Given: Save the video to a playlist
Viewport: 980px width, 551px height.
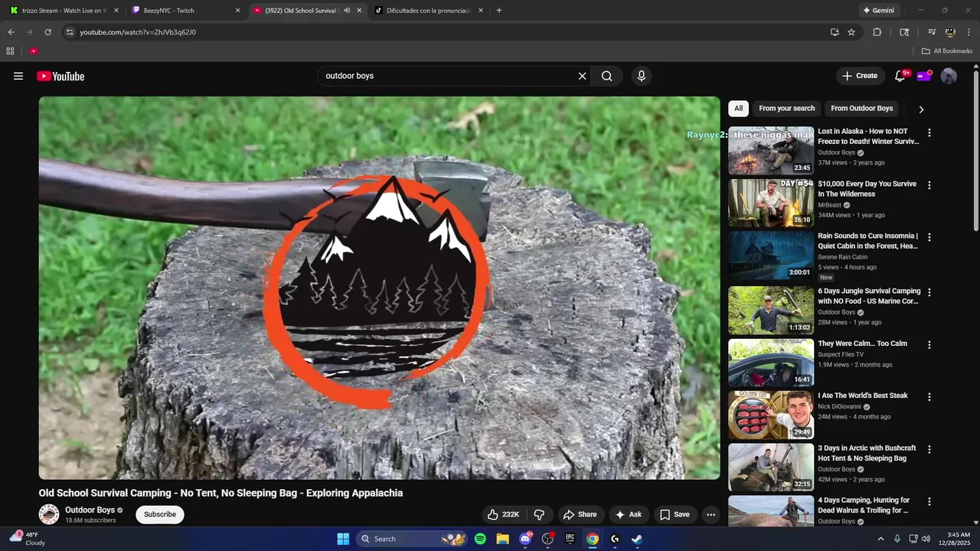Looking at the screenshot, I should (675, 514).
